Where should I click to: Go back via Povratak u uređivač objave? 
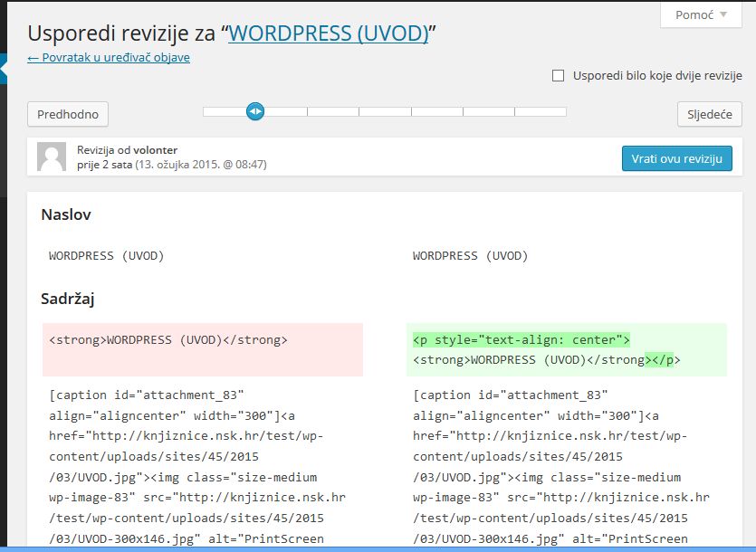109,57
